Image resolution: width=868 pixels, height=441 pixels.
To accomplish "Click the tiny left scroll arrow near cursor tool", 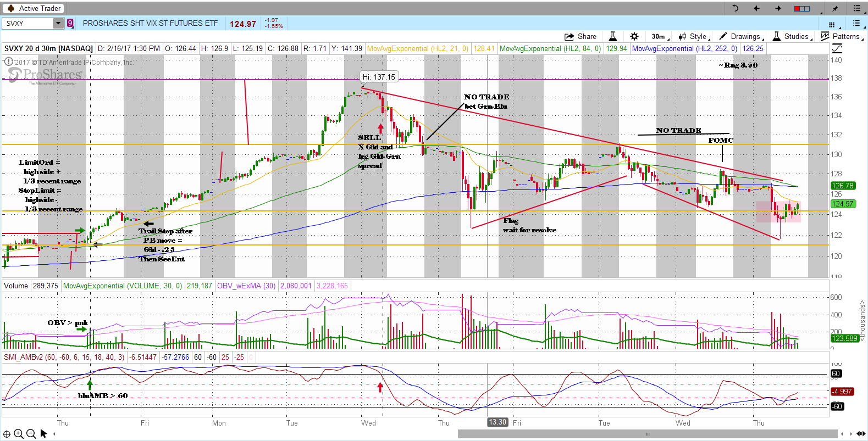I will [x=54, y=434].
